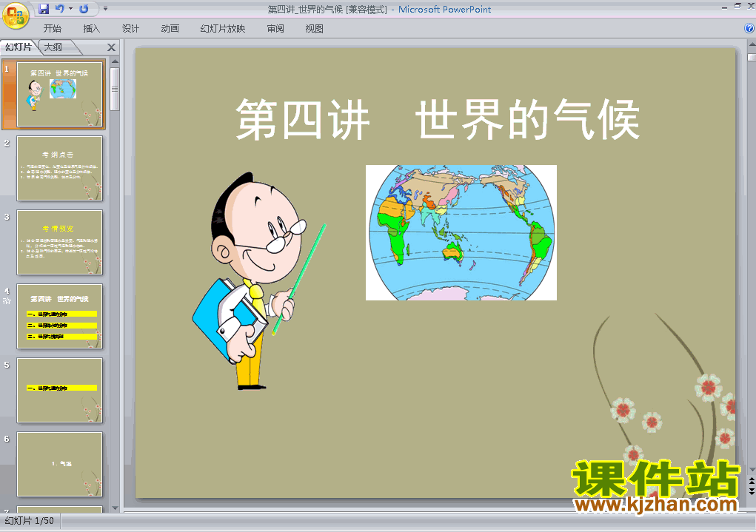Minimize the PowerPoint window
The image size is (756, 532).
click(x=725, y=7)
